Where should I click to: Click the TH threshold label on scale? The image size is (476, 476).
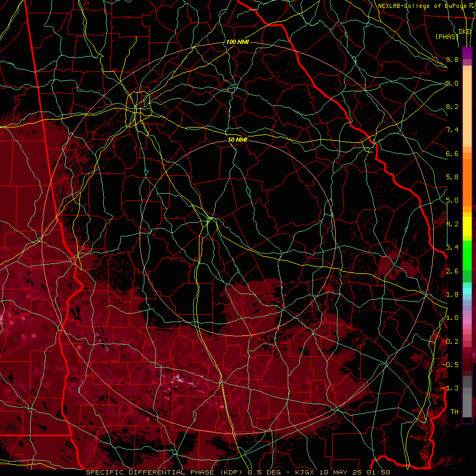click(454, 412)
